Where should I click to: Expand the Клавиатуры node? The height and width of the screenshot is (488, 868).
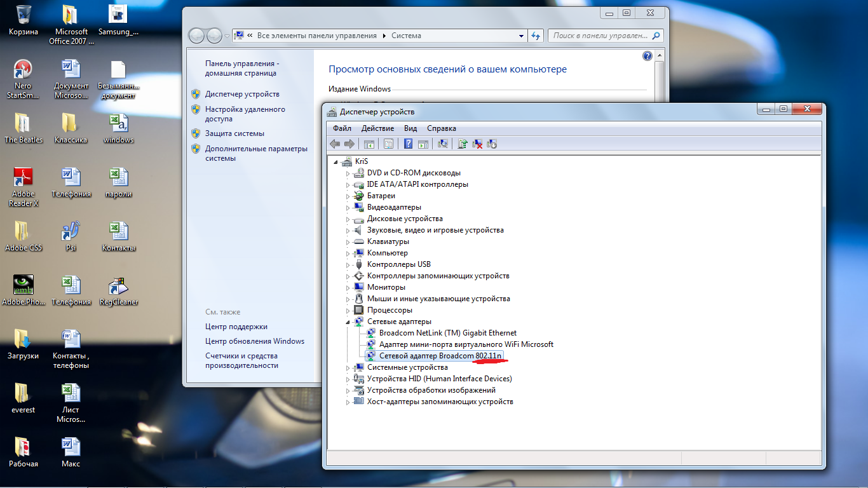348,241
